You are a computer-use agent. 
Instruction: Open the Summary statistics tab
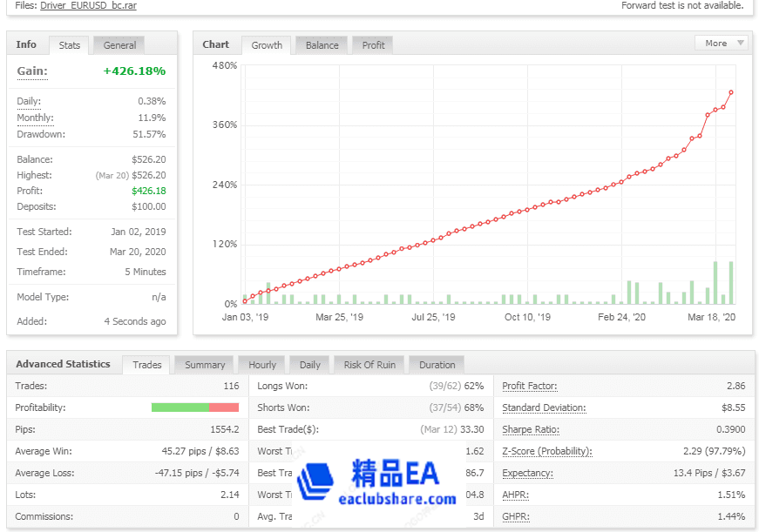click(205, 365)
